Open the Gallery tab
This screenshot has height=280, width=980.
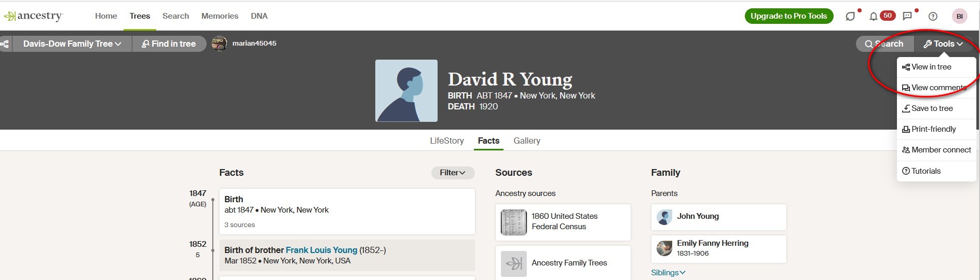coord(527,141)
